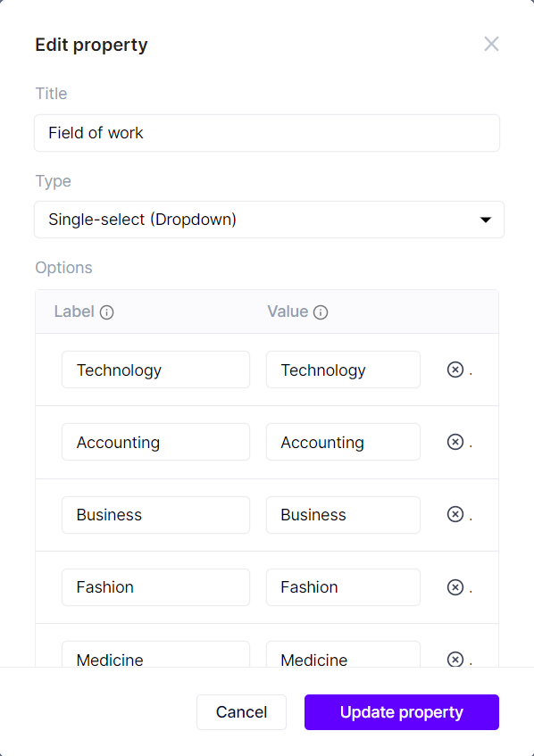The width and height of the screenshot is (534, 756).
Task: Open the Type dropdown
Action: point(269,220)
